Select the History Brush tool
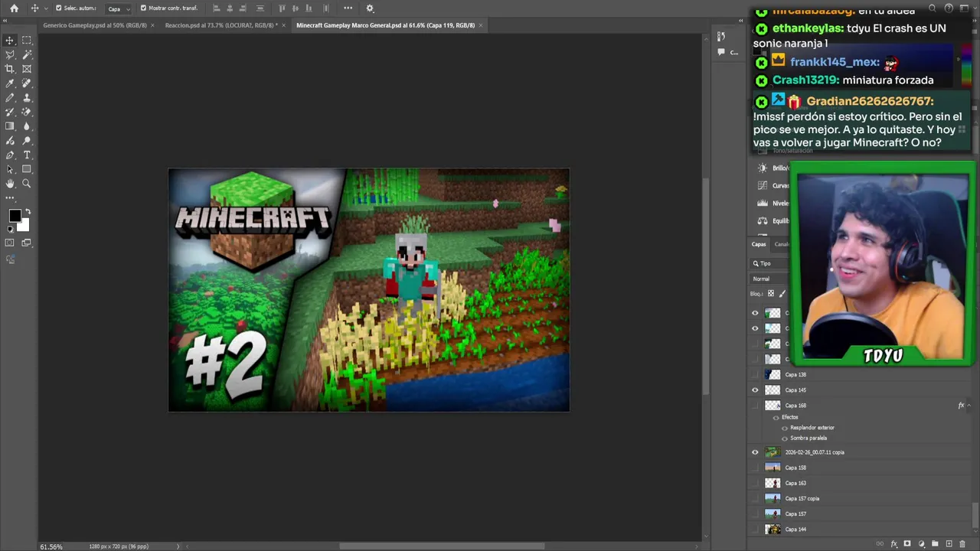 tap(10, 112)
